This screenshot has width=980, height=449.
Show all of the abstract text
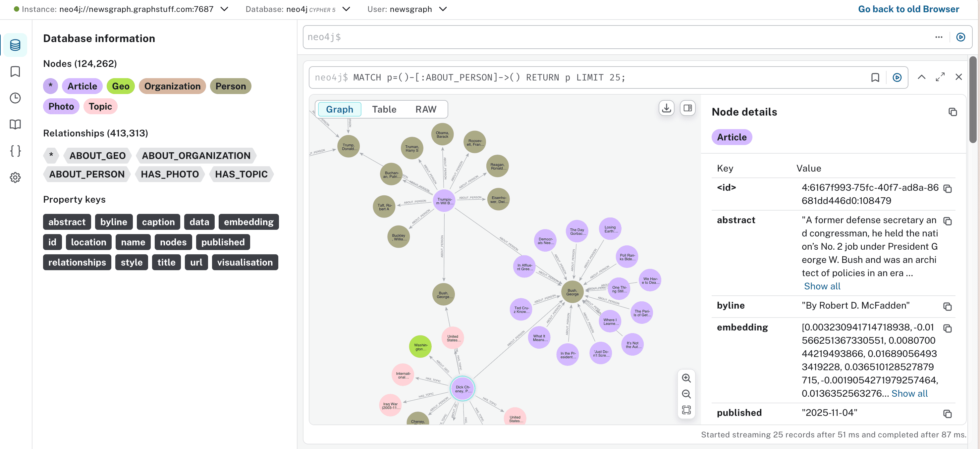point(822,286)
